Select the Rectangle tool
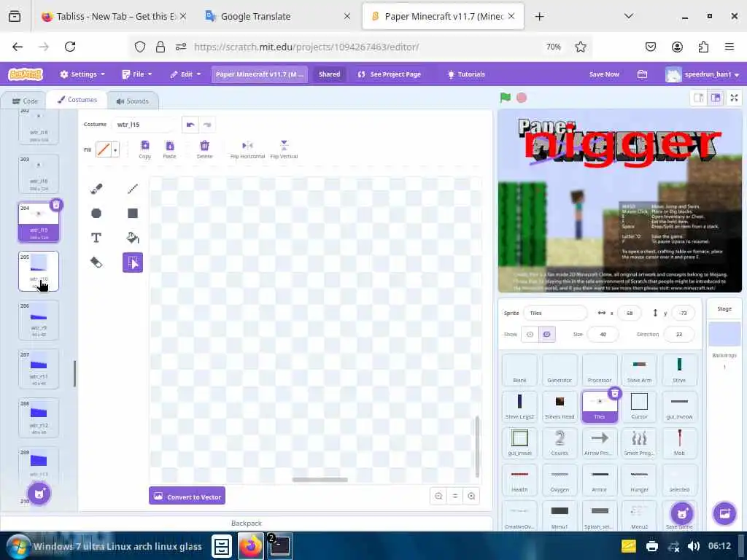 point(133,213)
